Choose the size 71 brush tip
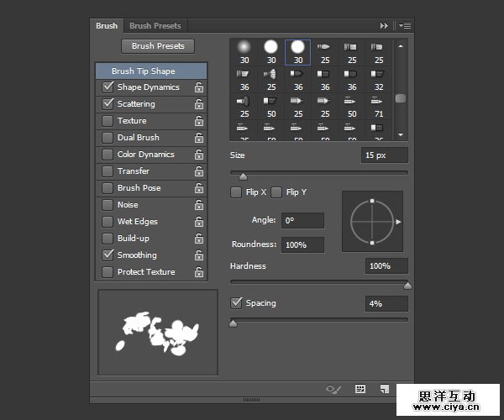The height and width of the screenshot is (420, 504). pyautogui.click(x=378, y=106)
